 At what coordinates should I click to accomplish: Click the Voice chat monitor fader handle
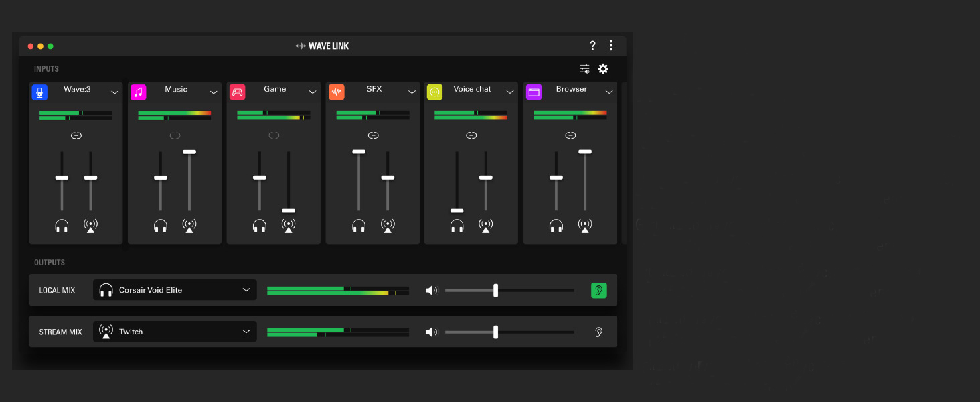click(457, 210)
